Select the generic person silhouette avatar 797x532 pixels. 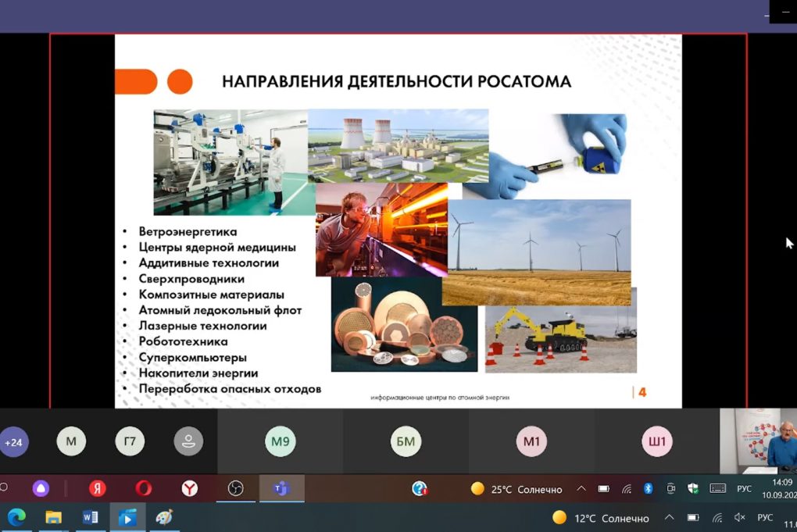point(188,441)
